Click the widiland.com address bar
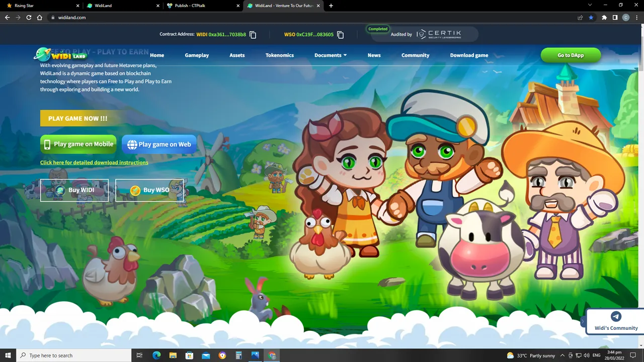The image size is (644, 362). 312,17
